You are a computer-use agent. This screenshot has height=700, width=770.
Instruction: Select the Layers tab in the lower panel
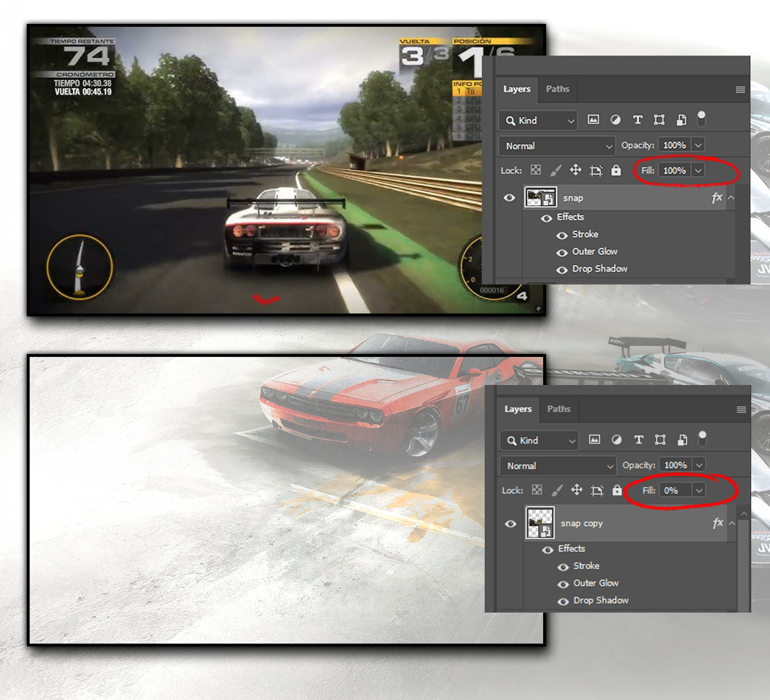[x=518, y=409]
